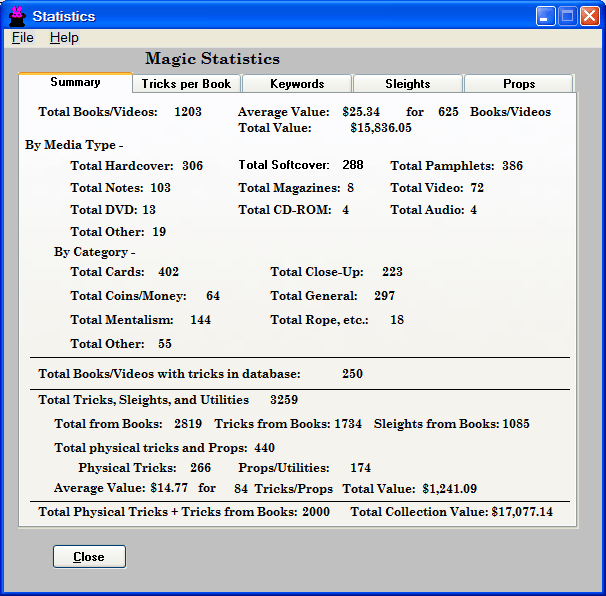This screenshot has height=596, width=606.
Task: Click the Total Cards value 402
Action: (x=168, y=272)
